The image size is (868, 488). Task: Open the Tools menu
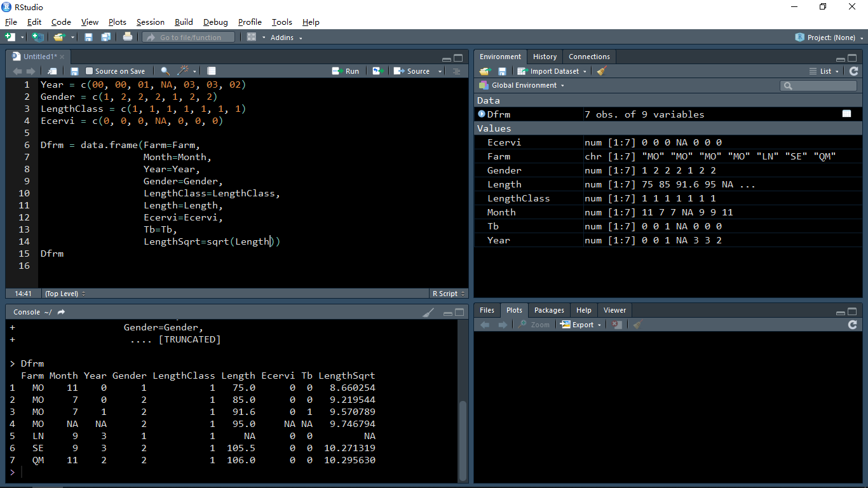[x=281, y=22]
